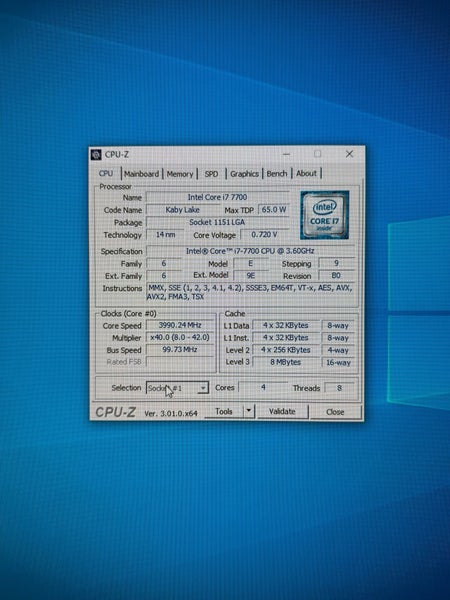Click the L1 Inst. 4 x 32 KBytes value
Viewport: 450px width, 600px height.
[x=285, y=338]
